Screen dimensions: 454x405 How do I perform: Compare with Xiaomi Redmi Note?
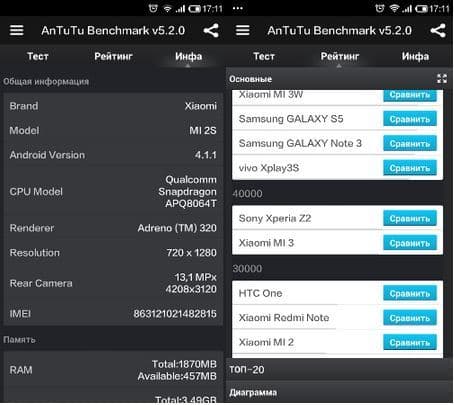[410, 318]
